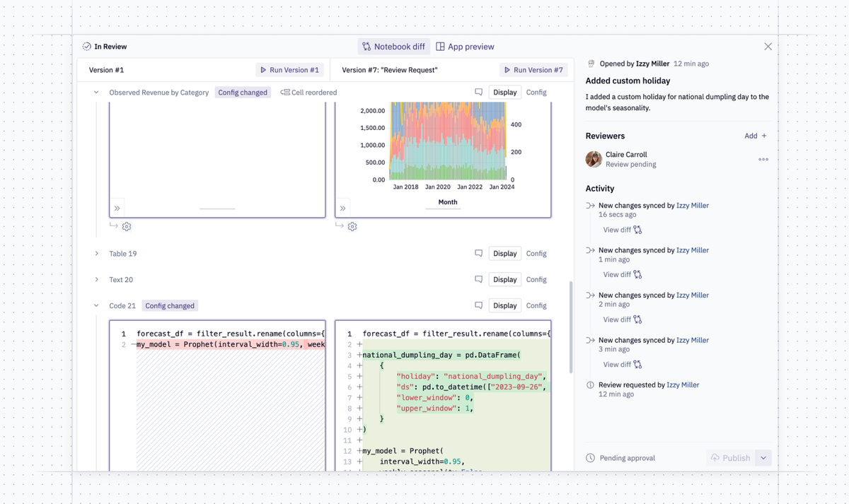Click Run Version #1 button
The height and width of the screenshot is (504, 849).
pos(289,70)
